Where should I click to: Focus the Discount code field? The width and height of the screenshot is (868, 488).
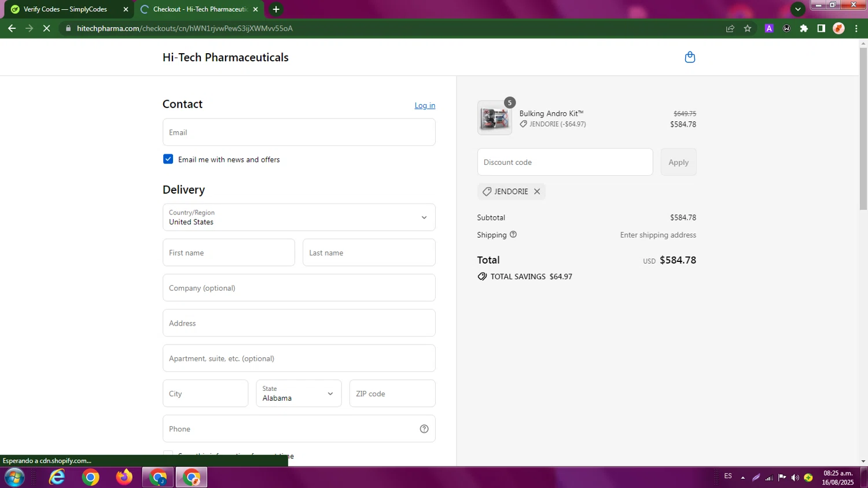[x=565, y=162]
